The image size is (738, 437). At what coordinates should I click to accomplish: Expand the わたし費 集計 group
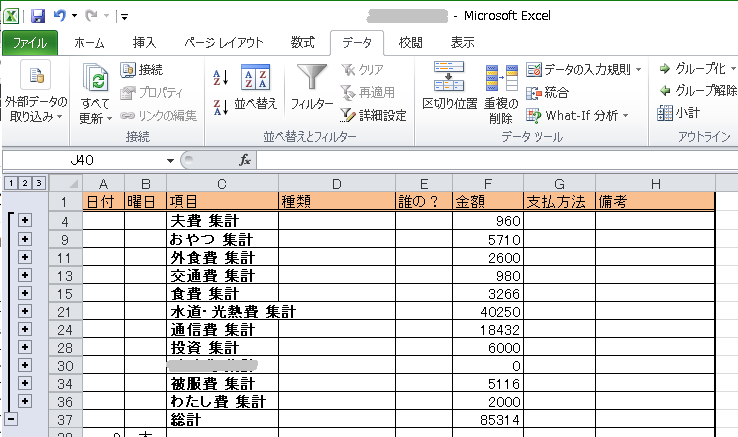[x=25, y=401]
